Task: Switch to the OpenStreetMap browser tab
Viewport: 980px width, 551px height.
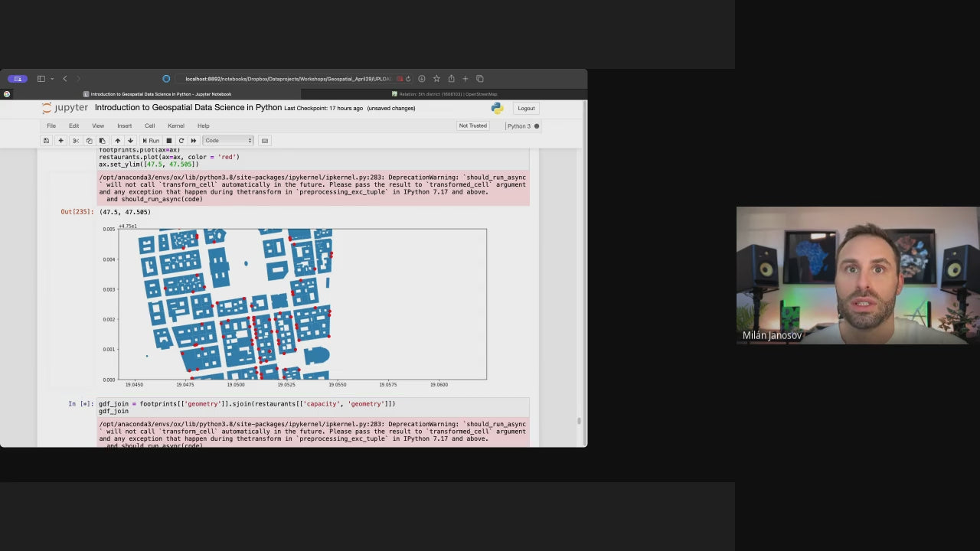Action: pyautogui.click(x=444, y=94)
